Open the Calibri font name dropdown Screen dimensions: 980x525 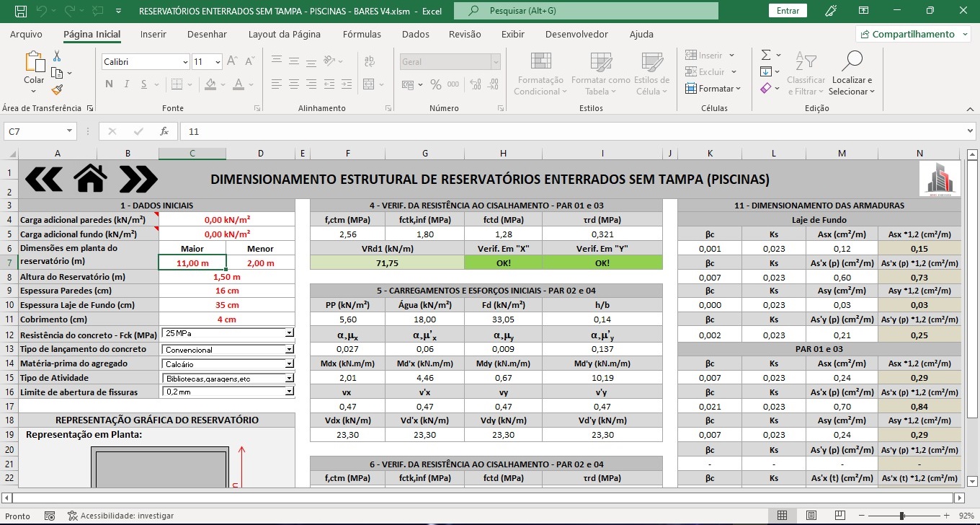[184, 62]
